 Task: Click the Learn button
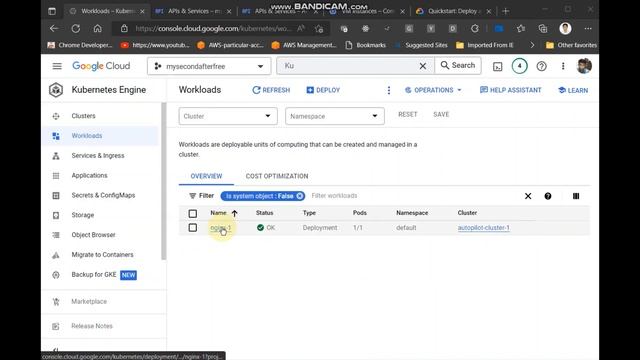[573, 90]
